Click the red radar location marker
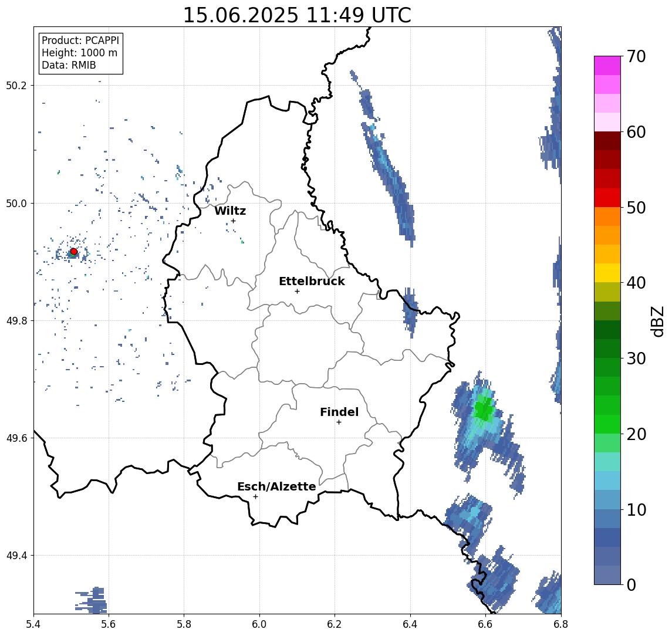The width and height of the screenshot is (672, 636). click(74, 252)
